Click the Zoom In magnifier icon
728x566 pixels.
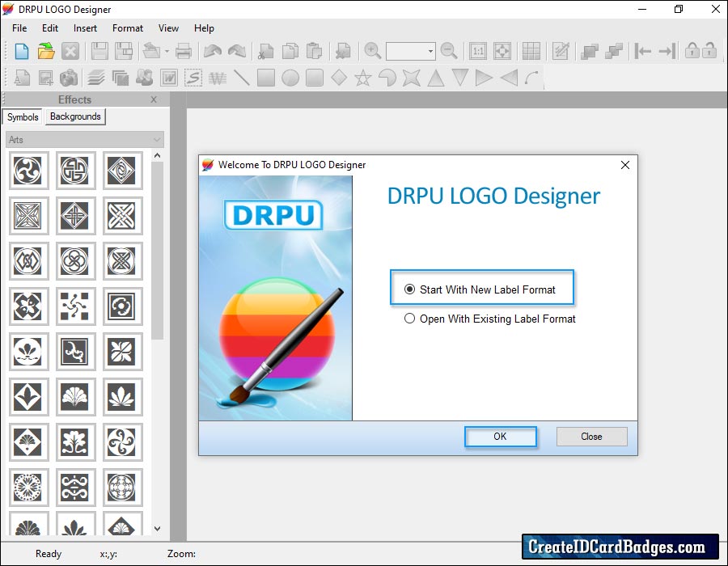point(372,51)
